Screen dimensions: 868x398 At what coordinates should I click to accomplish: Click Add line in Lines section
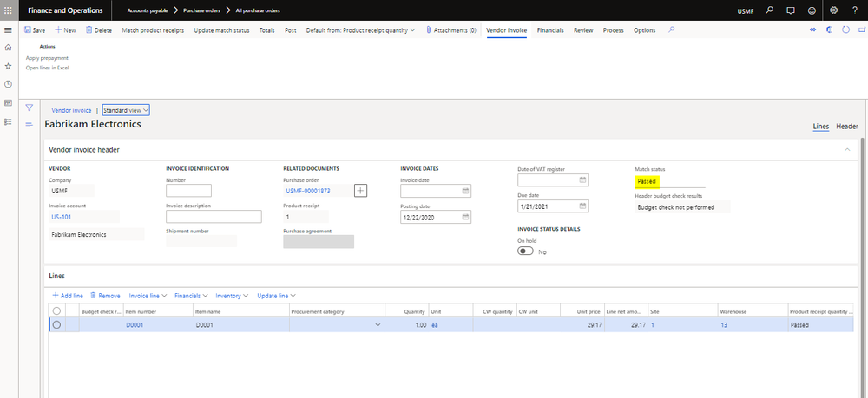tap(68, 296)
